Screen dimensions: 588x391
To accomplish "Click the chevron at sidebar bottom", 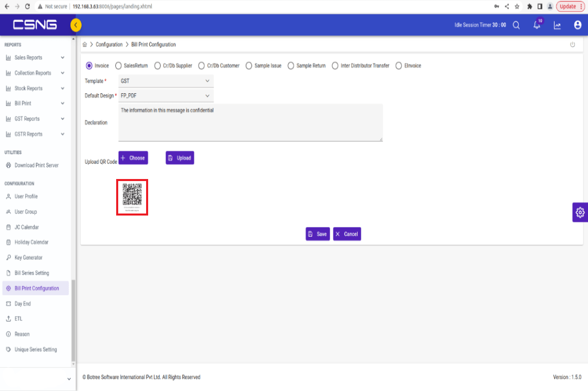I will point(69,379).
